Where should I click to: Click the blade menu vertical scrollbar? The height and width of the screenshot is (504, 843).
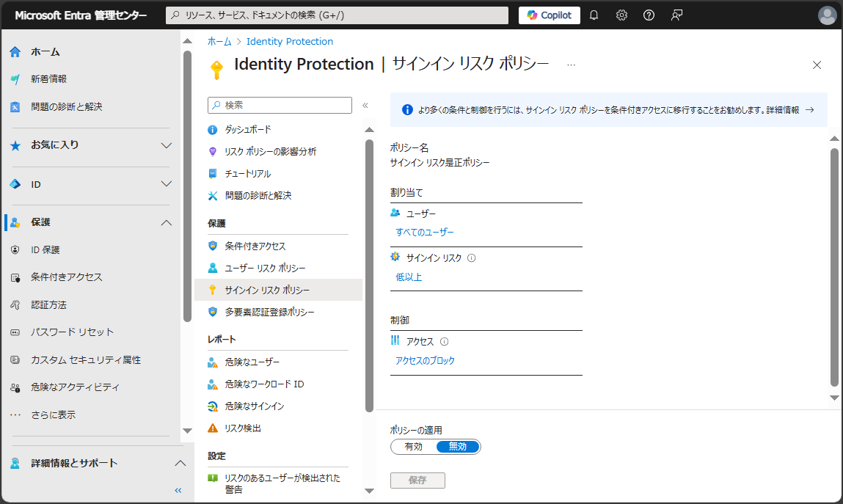point(369,276)
